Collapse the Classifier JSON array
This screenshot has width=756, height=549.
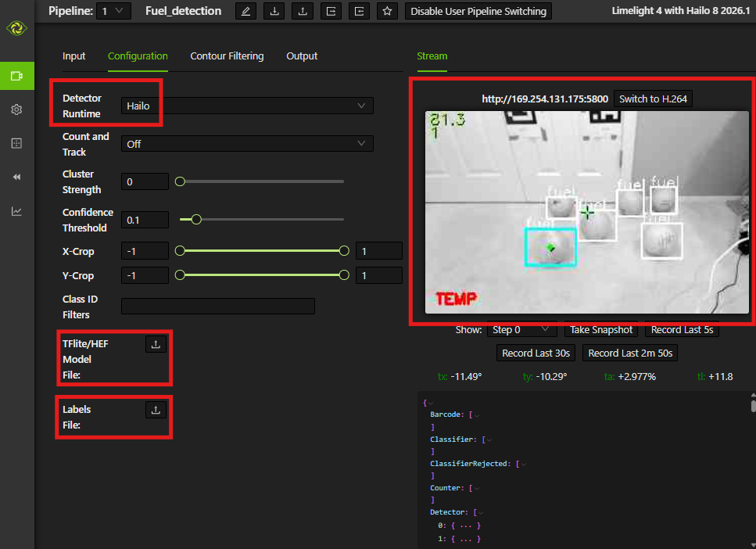(489, 440)
